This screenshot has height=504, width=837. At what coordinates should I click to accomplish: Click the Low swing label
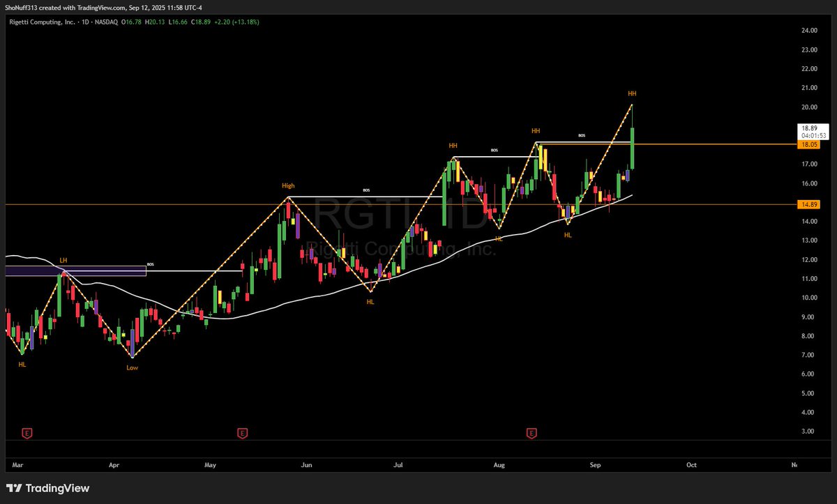coord(132,367)
